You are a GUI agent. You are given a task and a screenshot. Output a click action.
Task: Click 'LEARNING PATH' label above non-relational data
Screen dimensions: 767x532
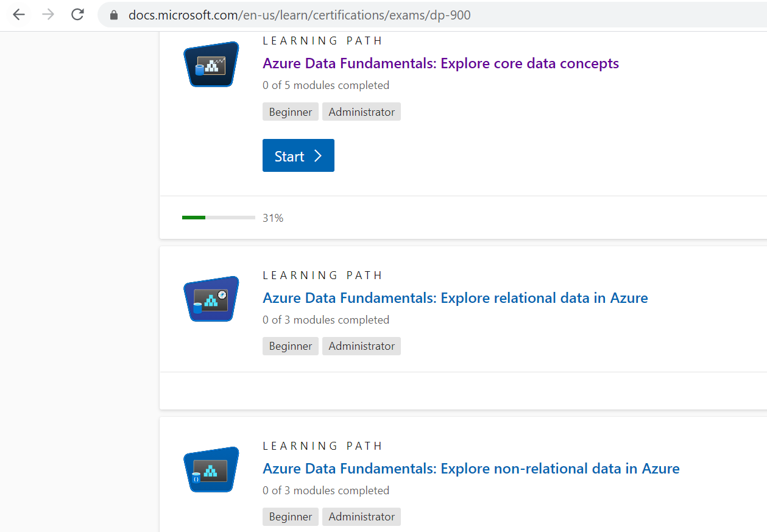322,446
